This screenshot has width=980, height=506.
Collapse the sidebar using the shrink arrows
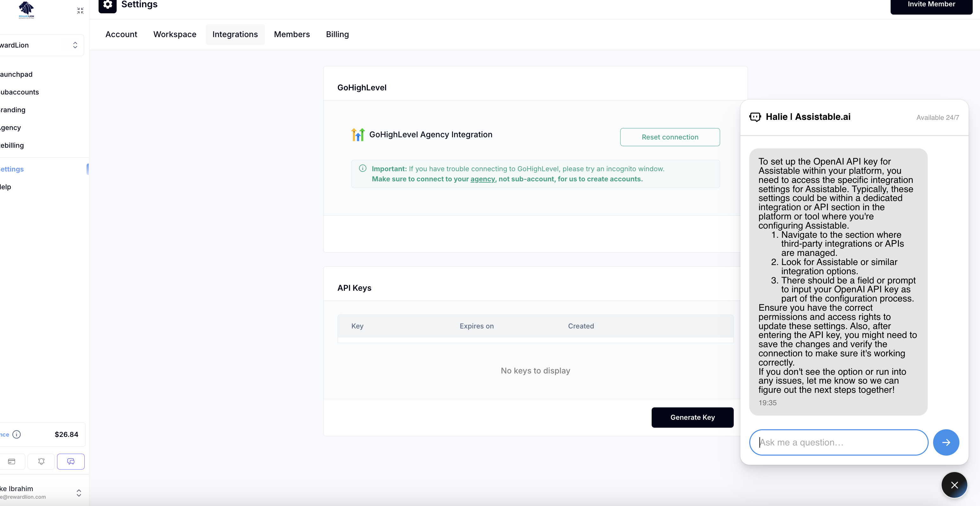point(80,10)
